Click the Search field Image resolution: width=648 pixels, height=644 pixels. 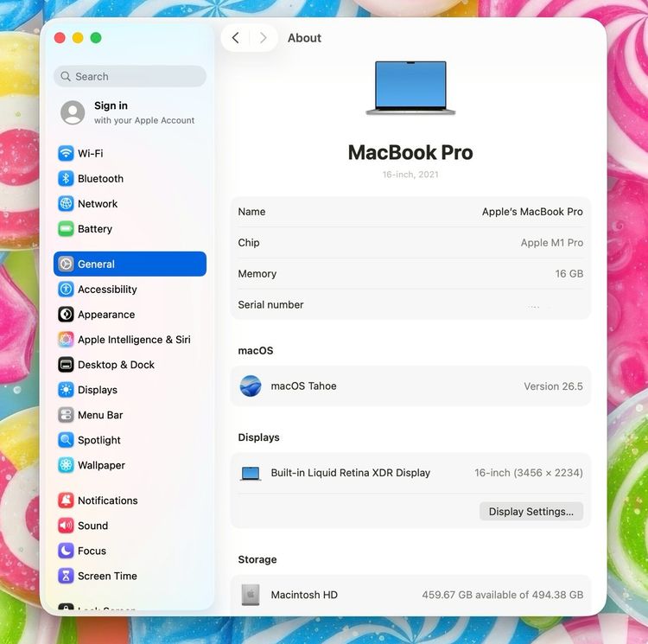click(x=130, y=76)
